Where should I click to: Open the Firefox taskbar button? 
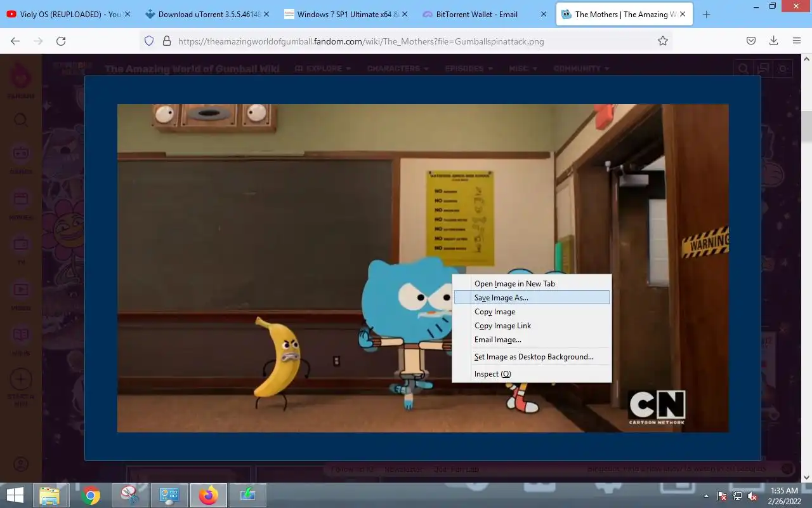pos(208,495)
